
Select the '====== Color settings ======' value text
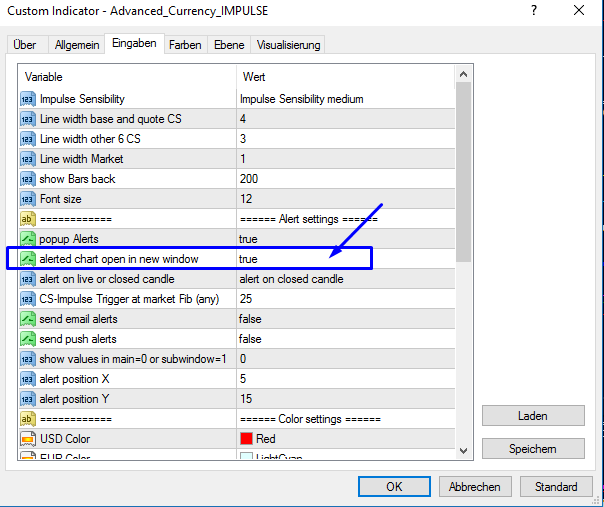tap(310, 419)
